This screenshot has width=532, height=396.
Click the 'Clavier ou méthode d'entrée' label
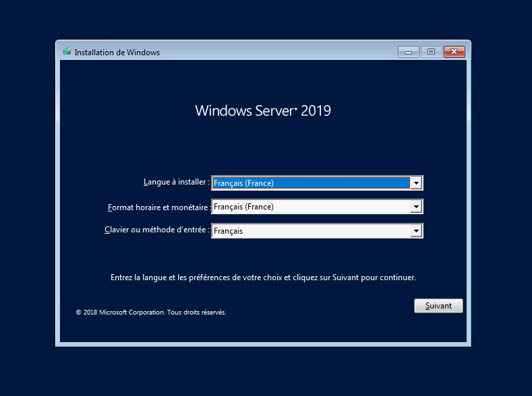(x=156, y=230)
